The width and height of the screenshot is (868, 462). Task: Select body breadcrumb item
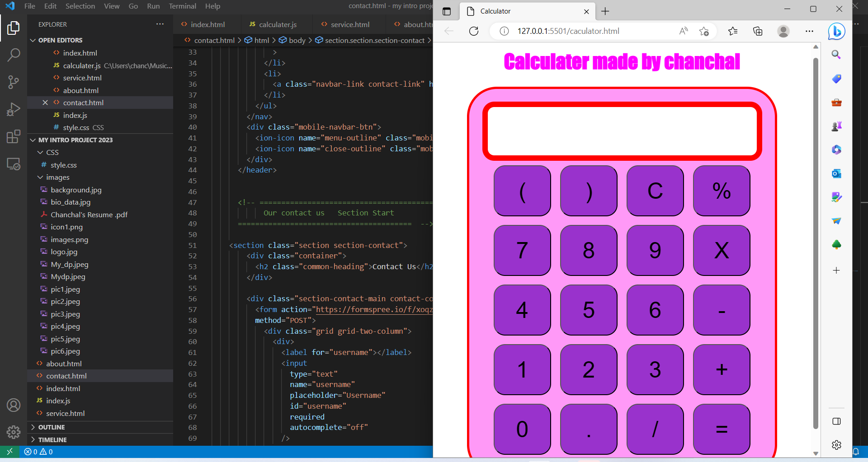click(x=297, y=40)
